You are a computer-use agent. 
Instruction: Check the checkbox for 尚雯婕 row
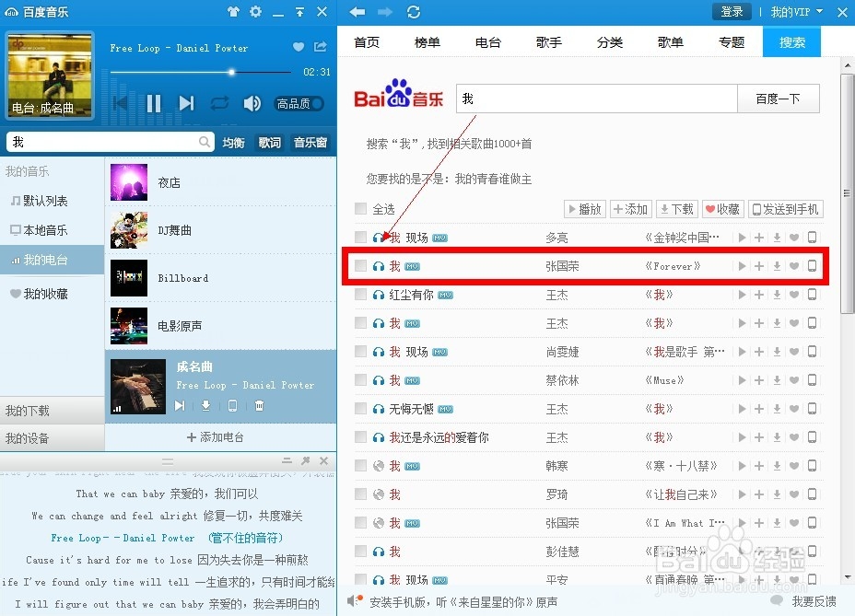(360, 351)
